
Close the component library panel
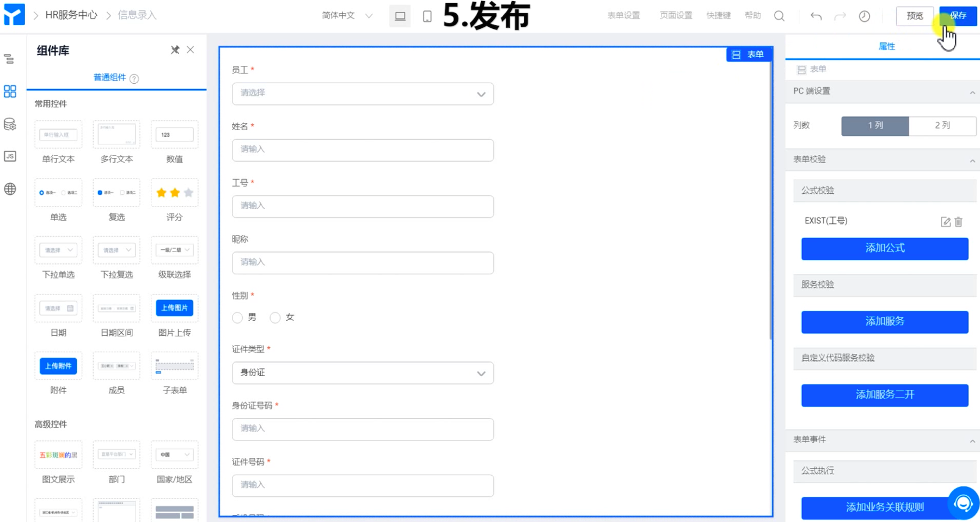click(x=191, y=50)
